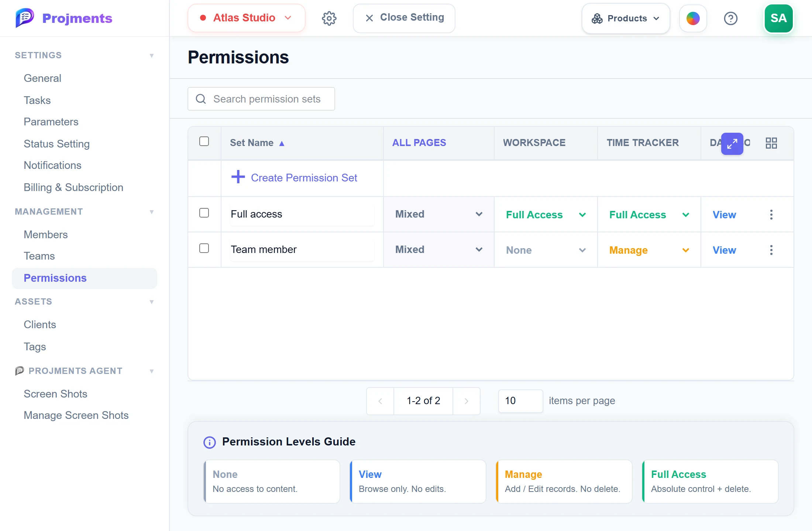
Task: Collapse the Assets sidebar section
Action: point(151,302)
